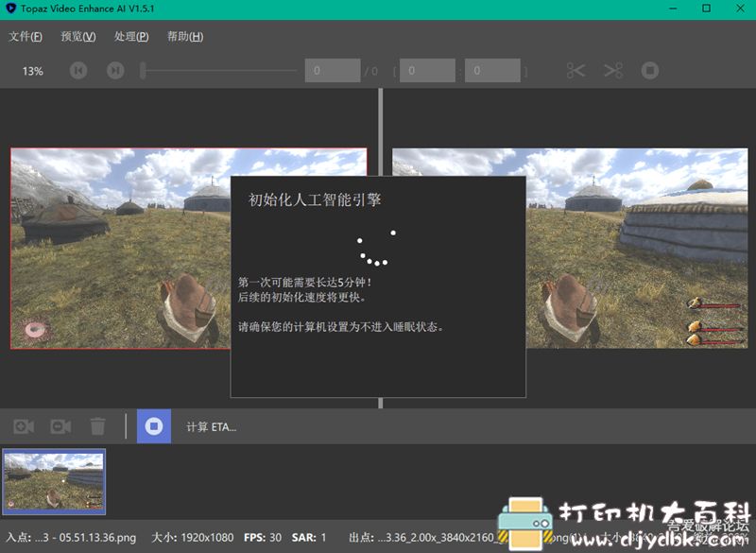Click the enhanced preview image on the right
This screenshot has height=553, width=756.
(x=636, y=249)
